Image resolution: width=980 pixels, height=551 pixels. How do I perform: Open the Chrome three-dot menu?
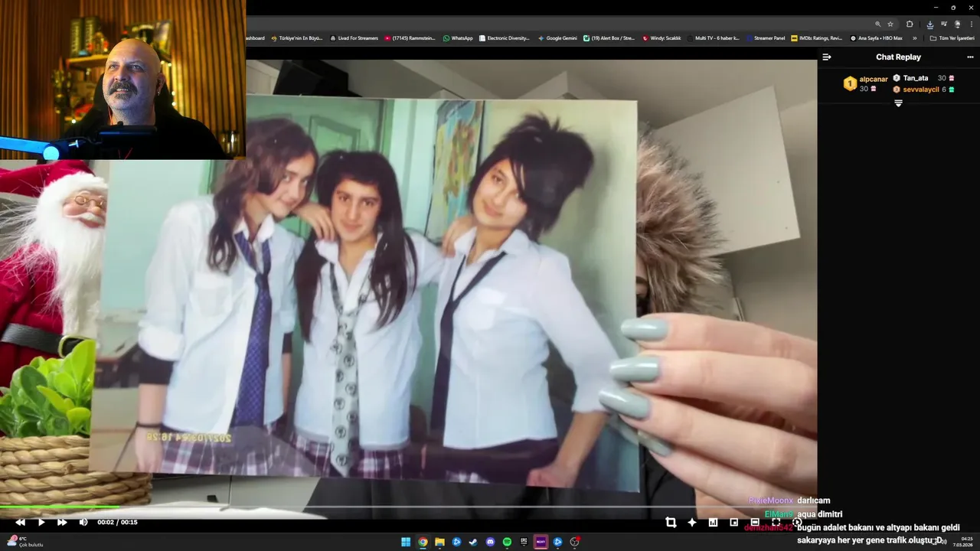click(x=971, y=24)
